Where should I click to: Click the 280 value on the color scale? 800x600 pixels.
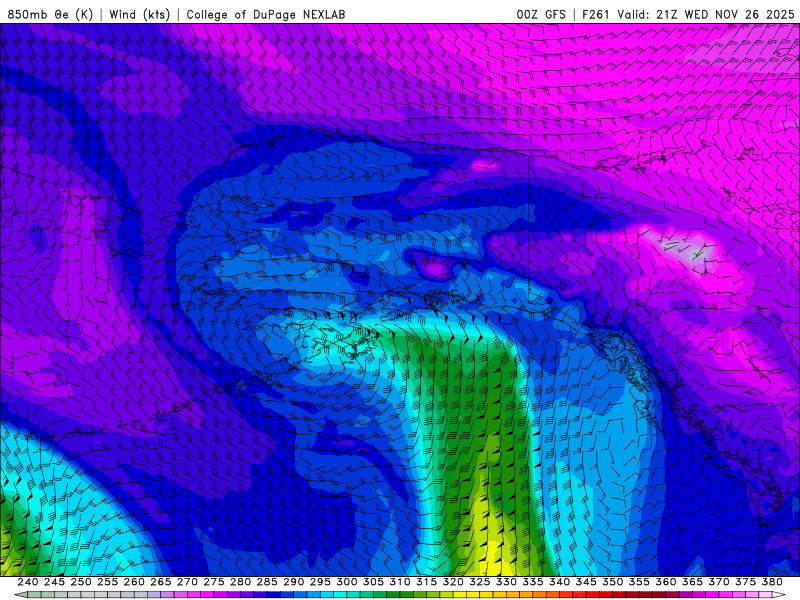click(240, 582)
